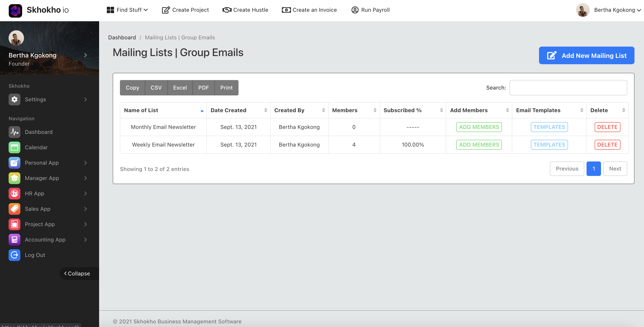Toggle sorting on Members column
Image resolution: width=644 pixels, height=327 pixels.
pyautogui.click(x=374, y=110)
